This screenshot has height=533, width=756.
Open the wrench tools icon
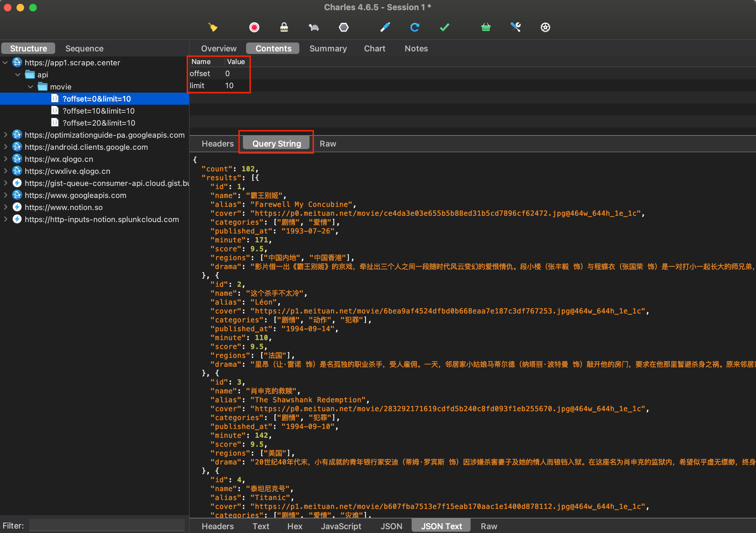coord(516,27)
